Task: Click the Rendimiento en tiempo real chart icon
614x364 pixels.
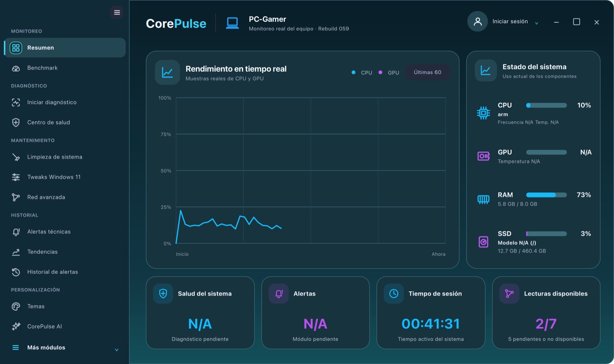Action: [167, 72]
